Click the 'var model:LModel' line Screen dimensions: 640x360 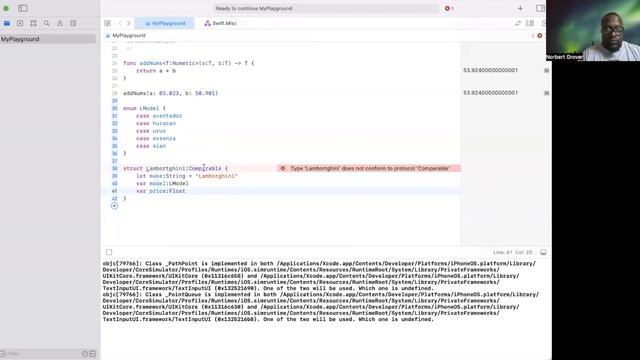point(162,184)
